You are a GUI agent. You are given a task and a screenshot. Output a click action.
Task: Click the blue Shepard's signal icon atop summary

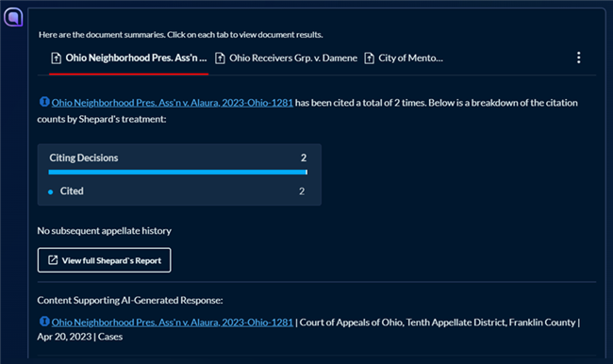pyautogui.click(x=44, y=102)
